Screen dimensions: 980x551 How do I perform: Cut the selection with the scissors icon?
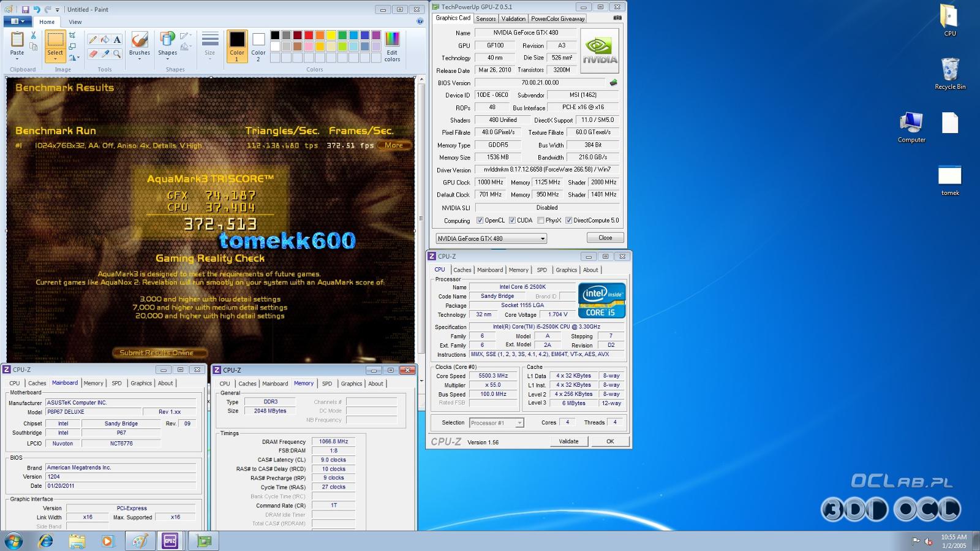[33, 36]
